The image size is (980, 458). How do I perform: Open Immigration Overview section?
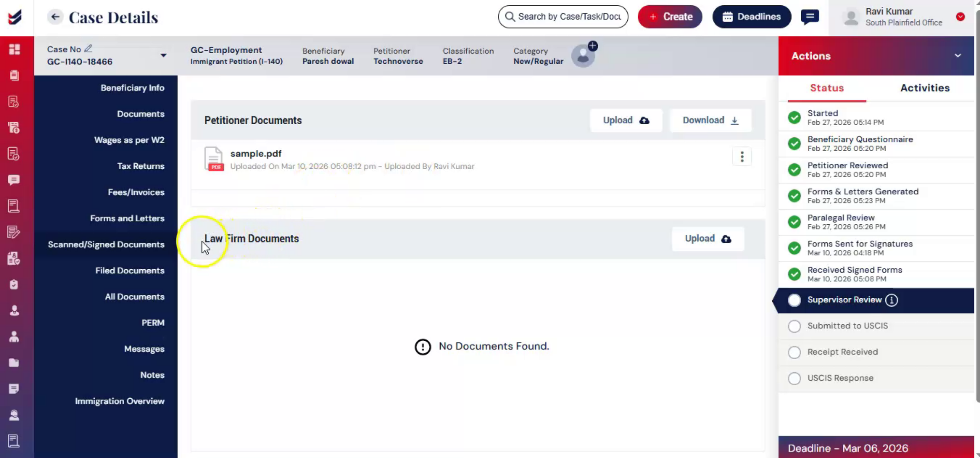(x=119, y=401)
